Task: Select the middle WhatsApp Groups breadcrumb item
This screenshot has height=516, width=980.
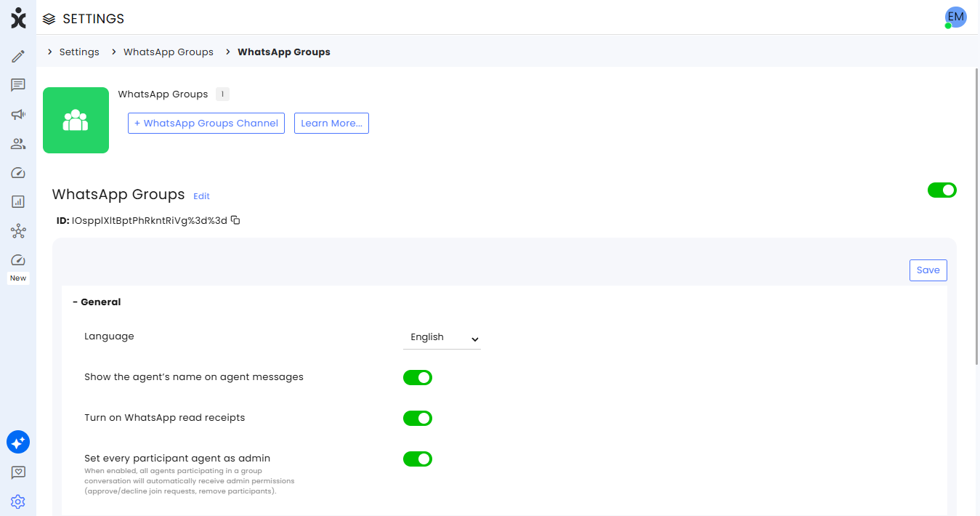Action: pos(169,52)
